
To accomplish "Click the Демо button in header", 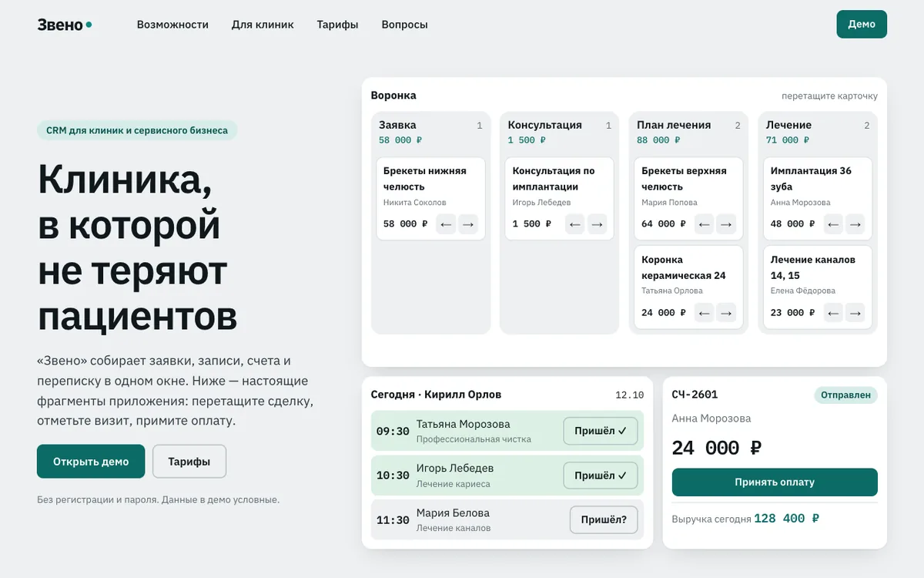I will coord(862,24).
